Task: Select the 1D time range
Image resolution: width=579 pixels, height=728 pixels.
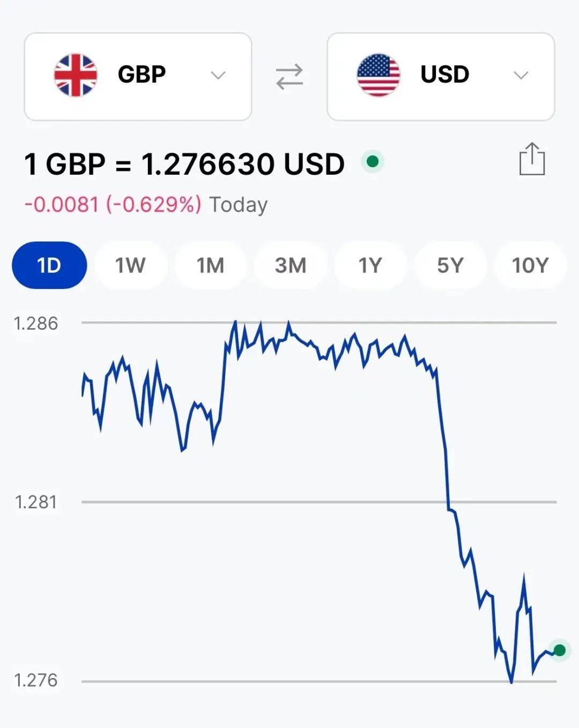Action: pyautogui.click(x=49, y=265)
